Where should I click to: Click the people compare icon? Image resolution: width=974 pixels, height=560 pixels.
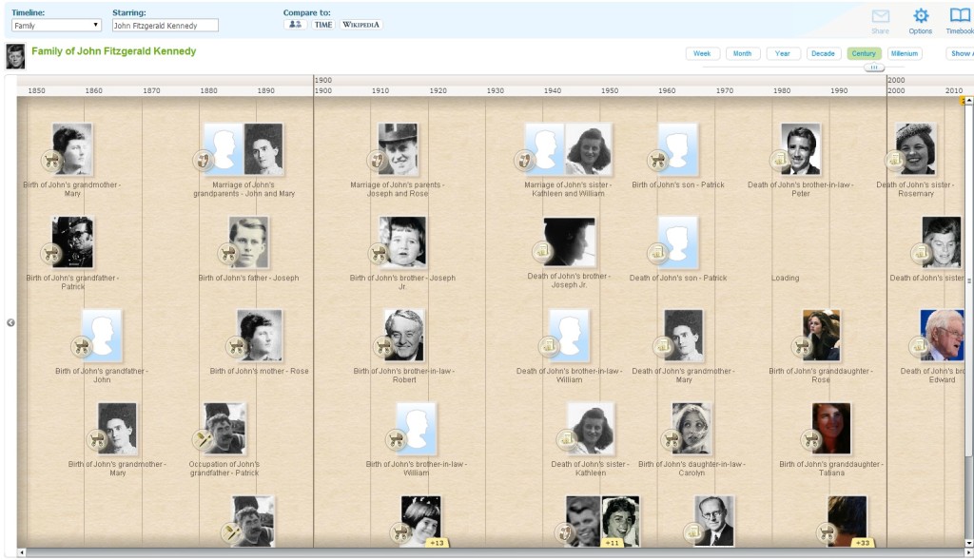[295, 25]
